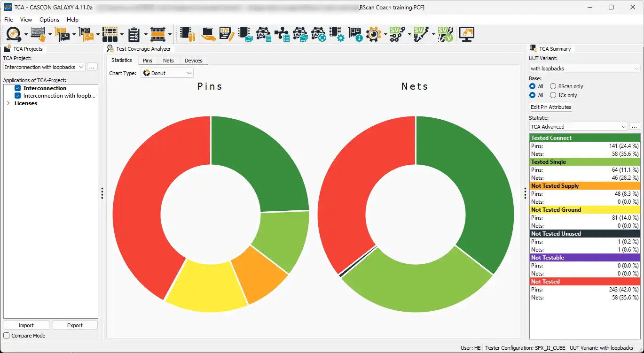Click the TCA Projects panel icon
Screen dimensions: 644x353
(x=8, y=49)
